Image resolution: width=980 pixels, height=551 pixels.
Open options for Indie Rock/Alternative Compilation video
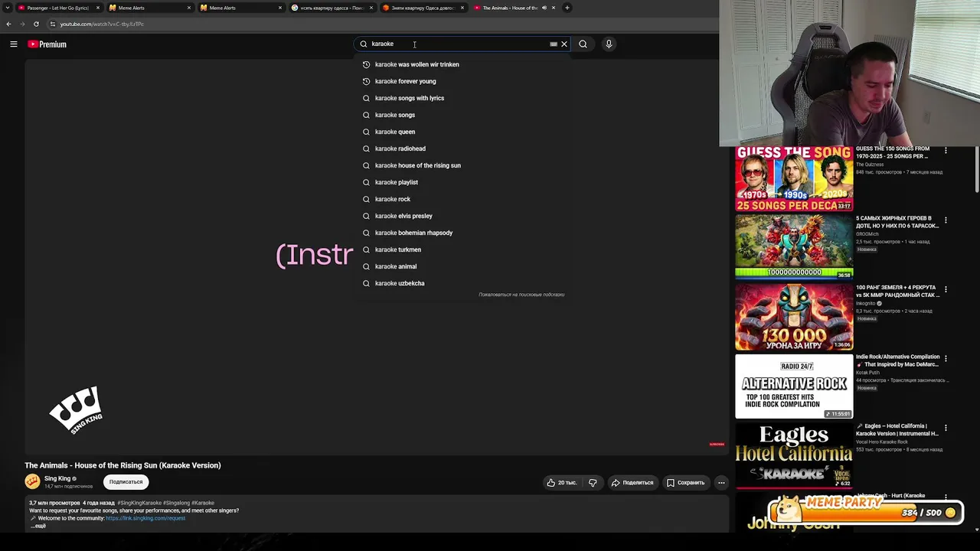(x=946, y=359)
